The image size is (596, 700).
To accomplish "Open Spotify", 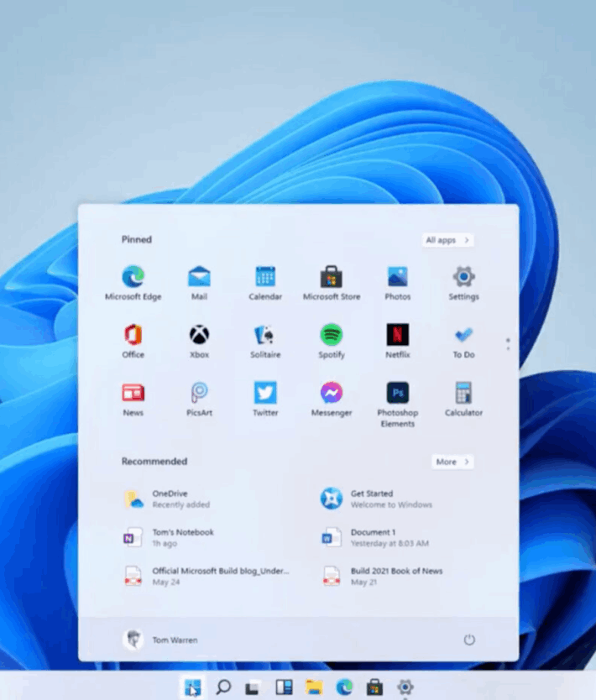I will [332, 341].
